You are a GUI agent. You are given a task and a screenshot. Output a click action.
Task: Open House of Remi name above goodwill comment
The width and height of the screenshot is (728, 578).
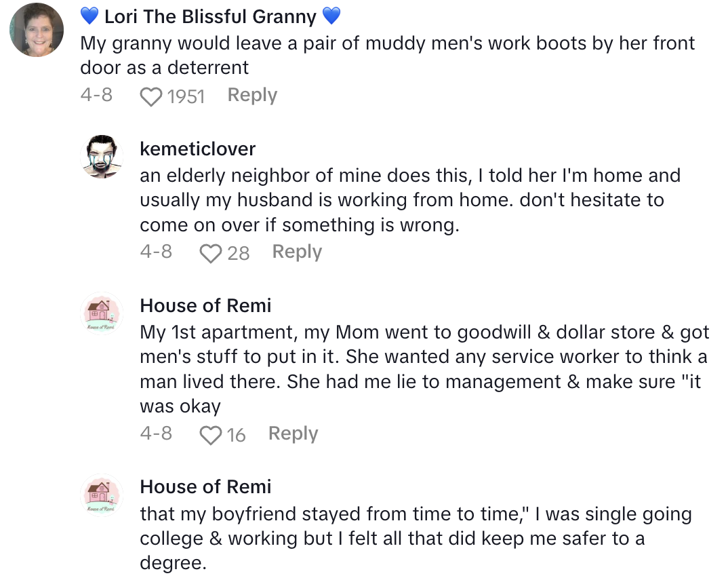(205, 306)
